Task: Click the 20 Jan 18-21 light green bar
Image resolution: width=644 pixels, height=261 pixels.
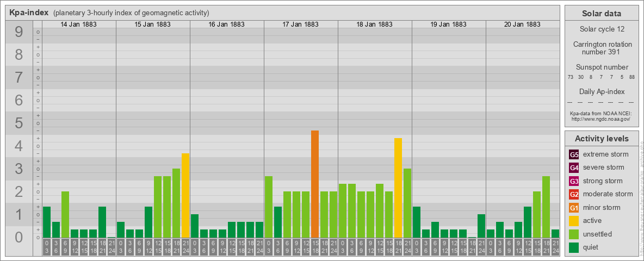Action: (x=546, y=207)
